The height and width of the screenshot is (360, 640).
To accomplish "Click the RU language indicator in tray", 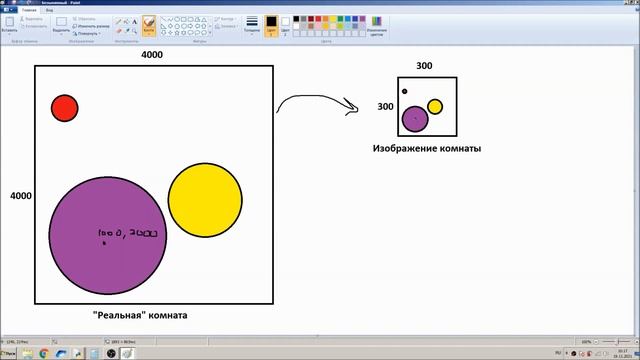I will coord(558,353).
